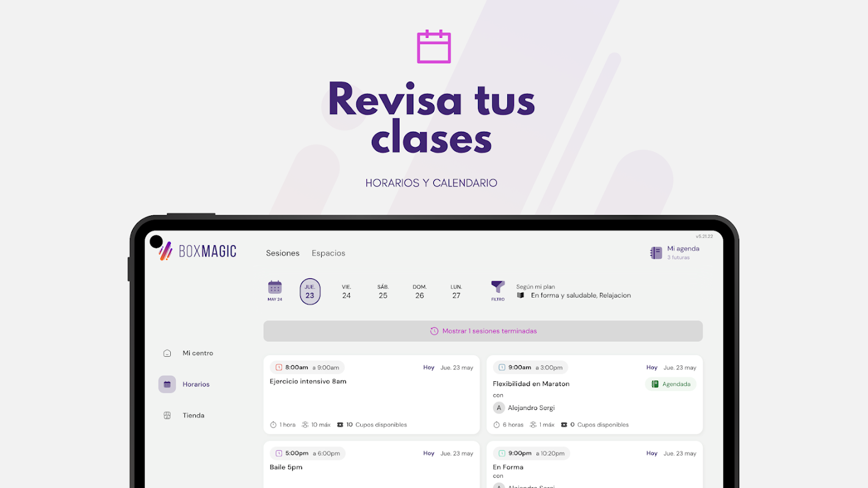Click the Revisa tus clases headline
868x488 pixels.
(432, 118)
